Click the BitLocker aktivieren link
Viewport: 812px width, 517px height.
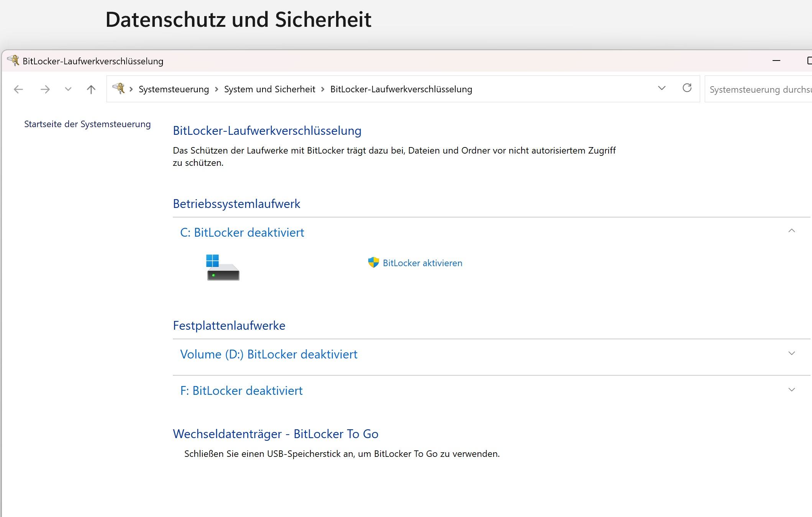(x=422, y=263)
